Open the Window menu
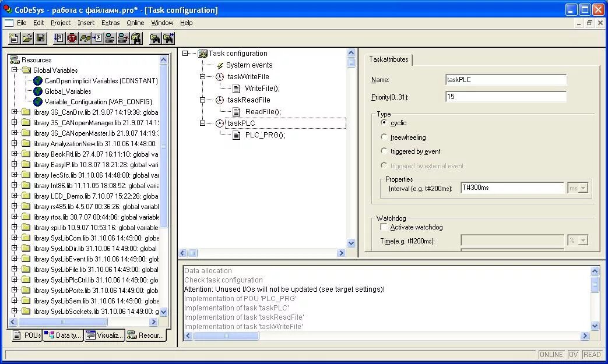608x364 pixels. pos(162,23)
